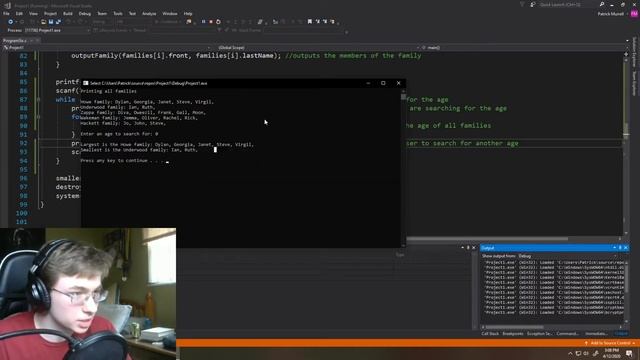
Task: Switch to the Call Stack tab
Action: [x=490, y=333]
